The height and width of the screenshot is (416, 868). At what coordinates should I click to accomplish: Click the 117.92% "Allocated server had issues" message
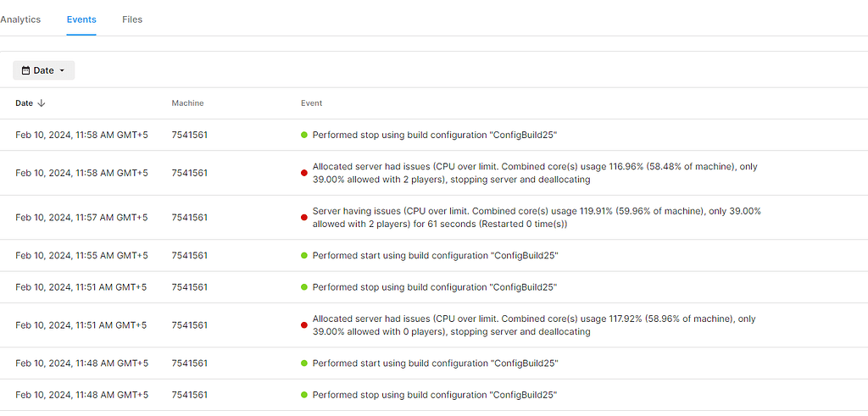click(533, 325)
